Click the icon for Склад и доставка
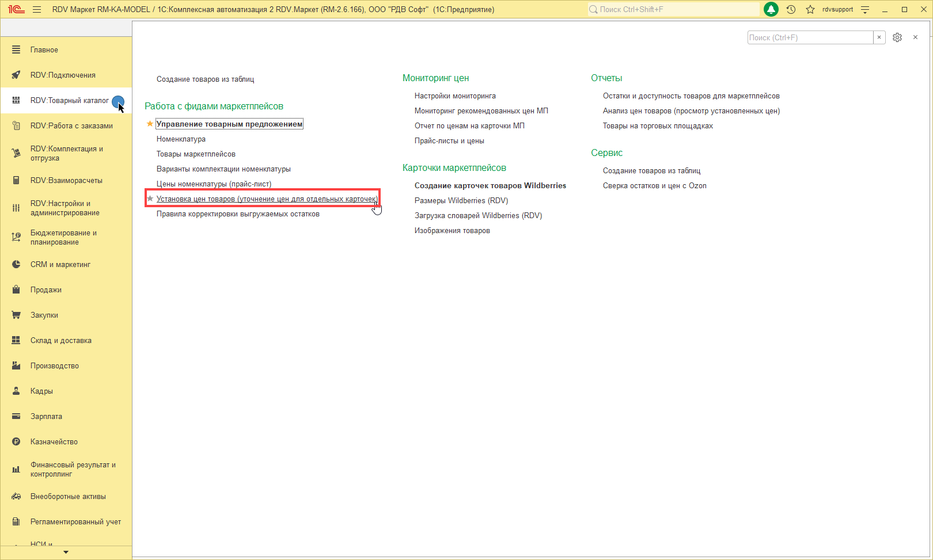The image size is (933, 560). tap(16, 340)
